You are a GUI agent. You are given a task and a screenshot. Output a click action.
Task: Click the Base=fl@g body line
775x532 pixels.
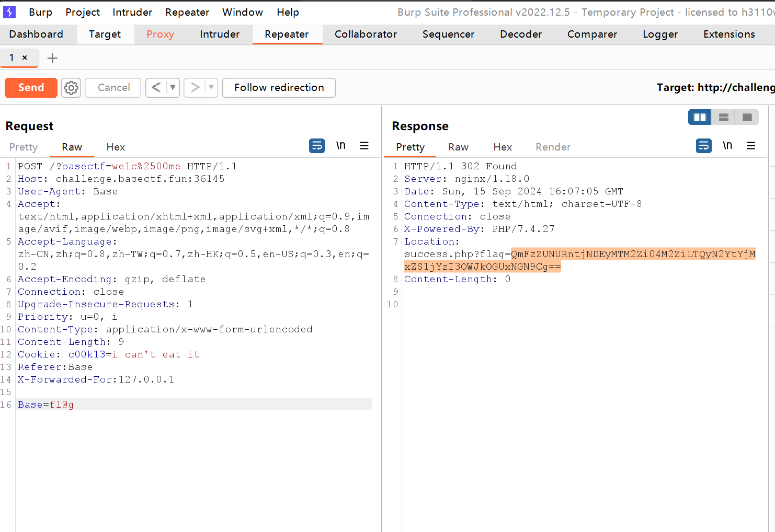pyautogui.click(x=46, y=404)
